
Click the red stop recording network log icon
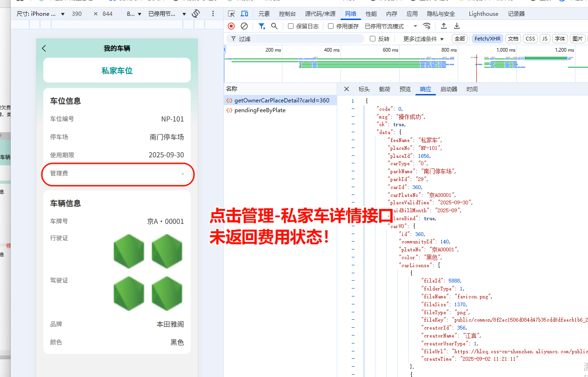231,26
